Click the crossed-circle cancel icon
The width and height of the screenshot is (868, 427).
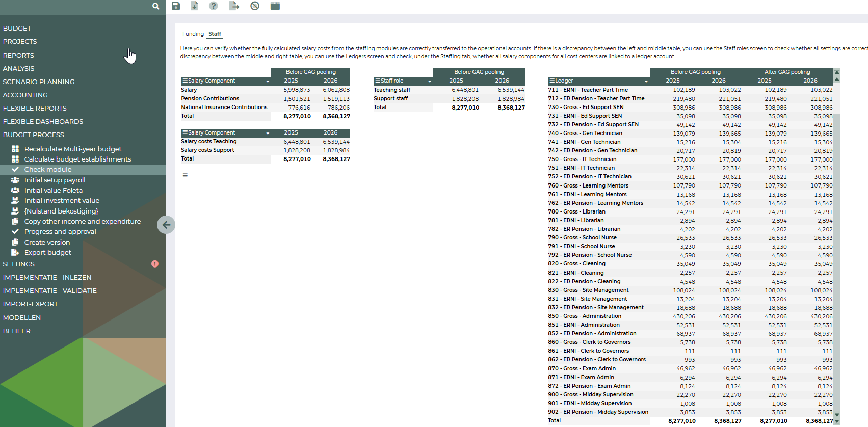(x=255, y=6)
